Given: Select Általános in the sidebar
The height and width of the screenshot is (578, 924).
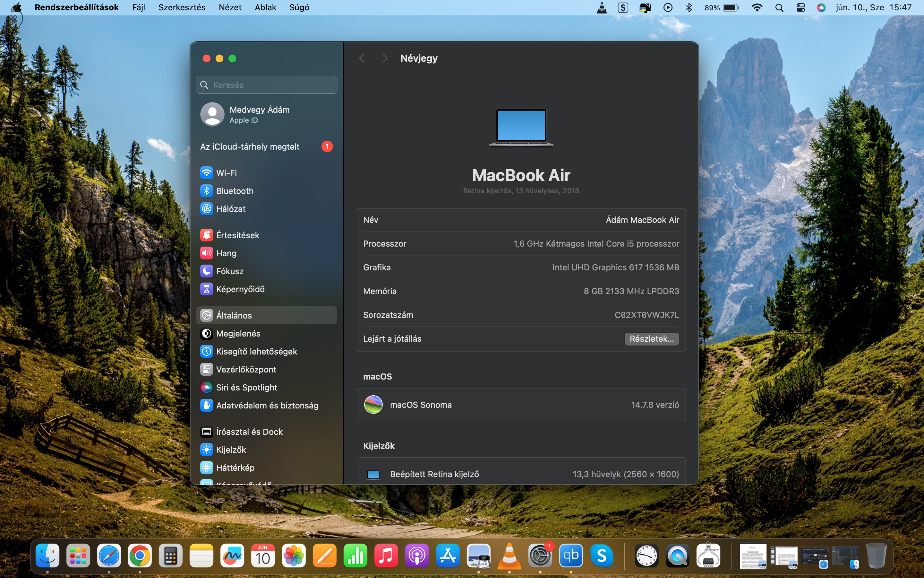Looking at the screenshot, I should (266, 315).
